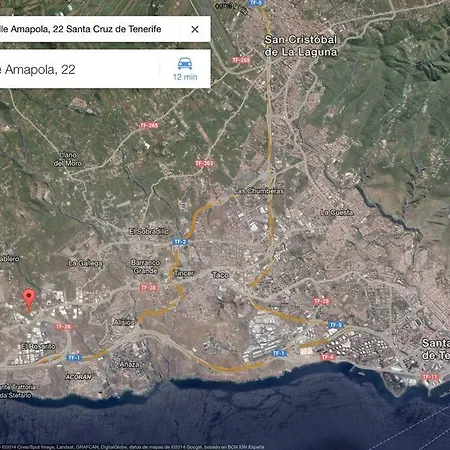This screenshot has height=450, width=450.
Task: Click the TF-1 shield near El Rosario
Action: (x=74, y=357)
